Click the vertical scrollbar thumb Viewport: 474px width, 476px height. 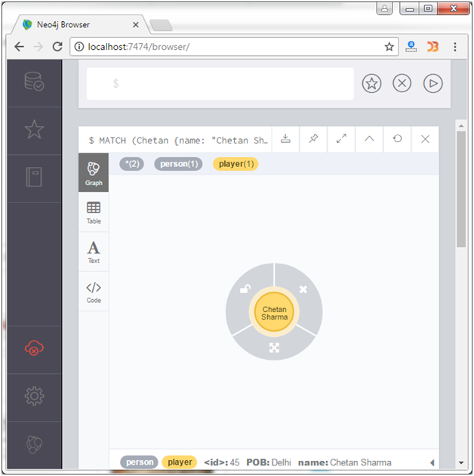click(x=461, y=189)
